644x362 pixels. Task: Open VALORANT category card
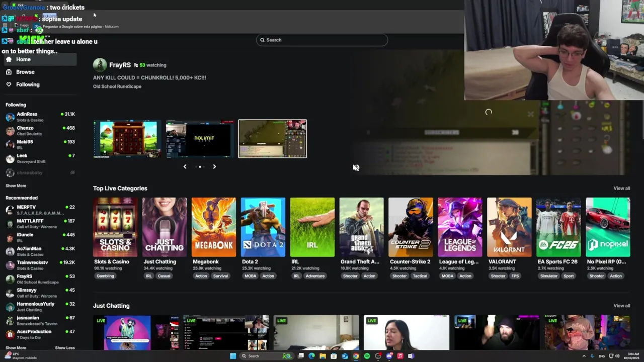click(x=509, y=227)
